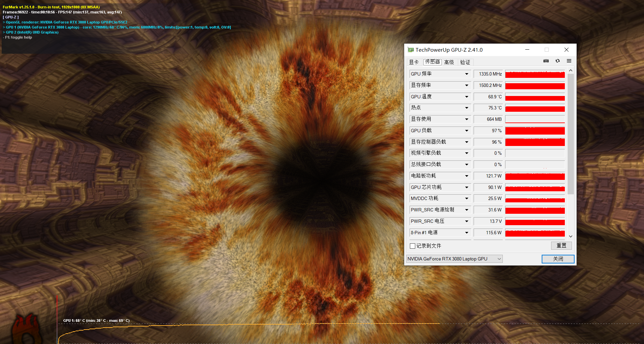Open the PWR_SRC 电源绘制 sensor dropdown
The image size is (644, 344).
coord(467,210)
